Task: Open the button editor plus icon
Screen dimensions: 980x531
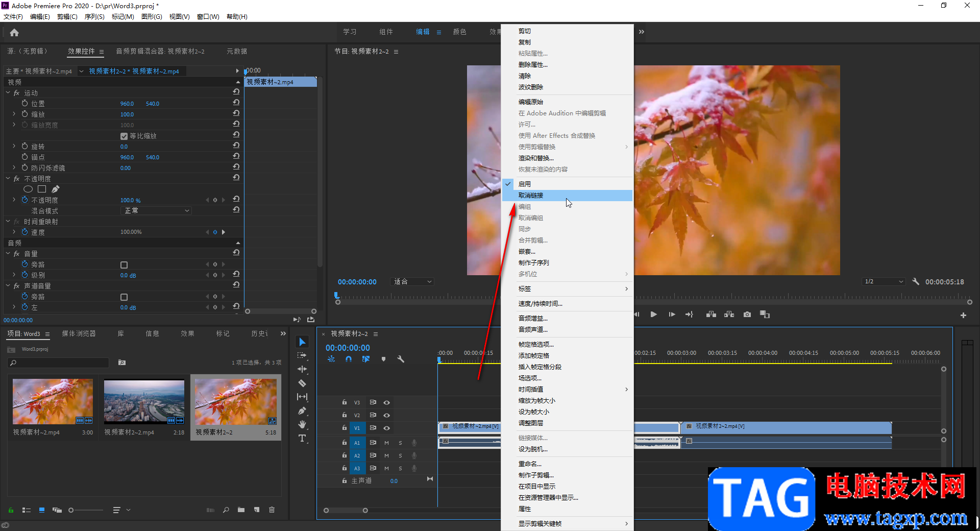Action: (x=963, y=316)
